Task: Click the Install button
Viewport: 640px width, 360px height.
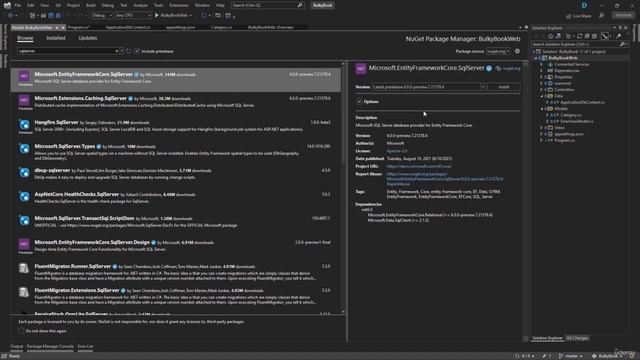Action: click(504, 87)
